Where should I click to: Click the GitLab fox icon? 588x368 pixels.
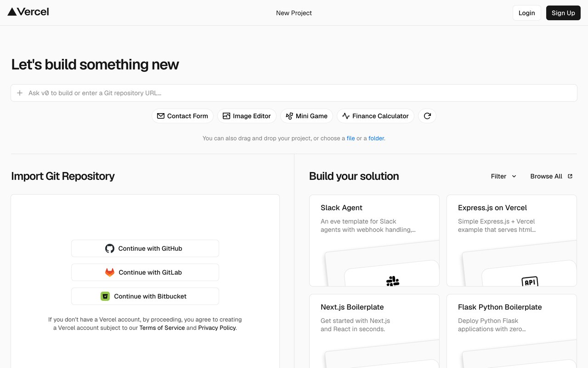pyautogui.click(x=110, y=272)
